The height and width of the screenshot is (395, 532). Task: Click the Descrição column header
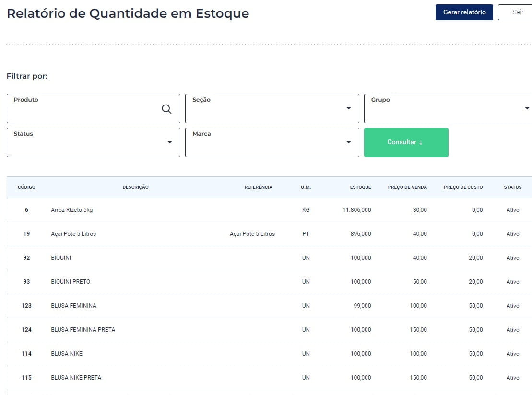point(135,187)
